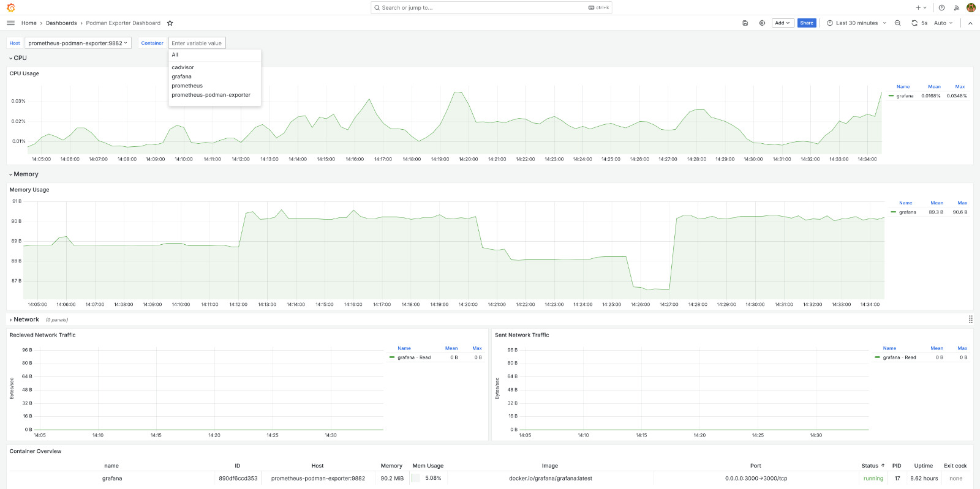Click color swatch in Recieved Network Traffic legend
The image size is (980, 489).
[392, 357]
